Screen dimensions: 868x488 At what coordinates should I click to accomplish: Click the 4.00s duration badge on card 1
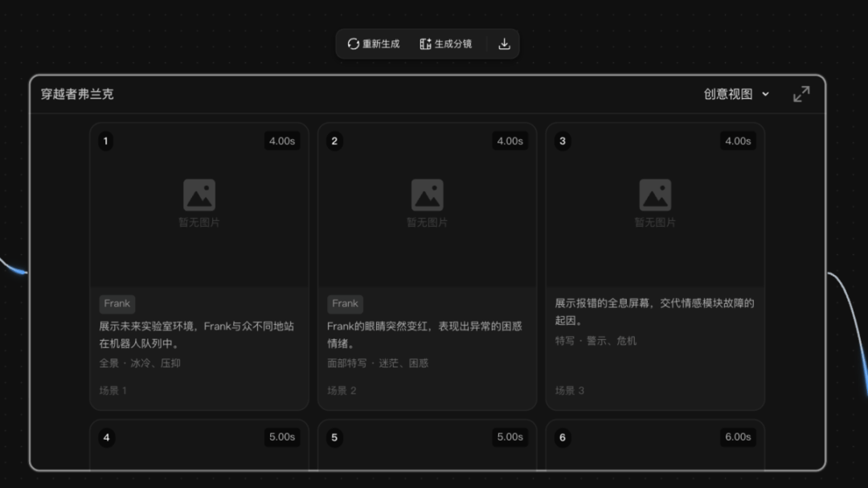click(282, 141)
